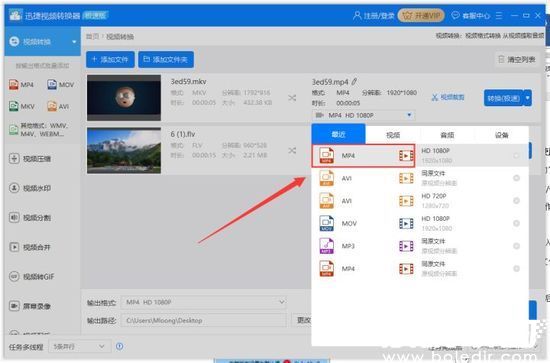
Task: Open the 输出格式 MP4 HD 1080P dropdown
Action: pos(204,302)
